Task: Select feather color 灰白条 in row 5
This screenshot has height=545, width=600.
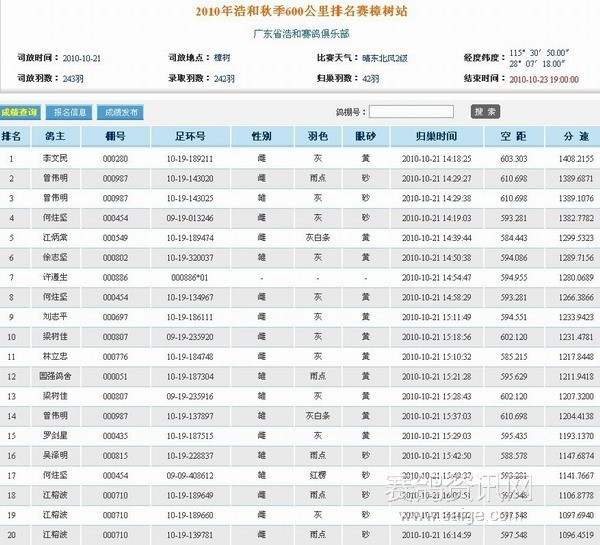Action: click(318, 238)
